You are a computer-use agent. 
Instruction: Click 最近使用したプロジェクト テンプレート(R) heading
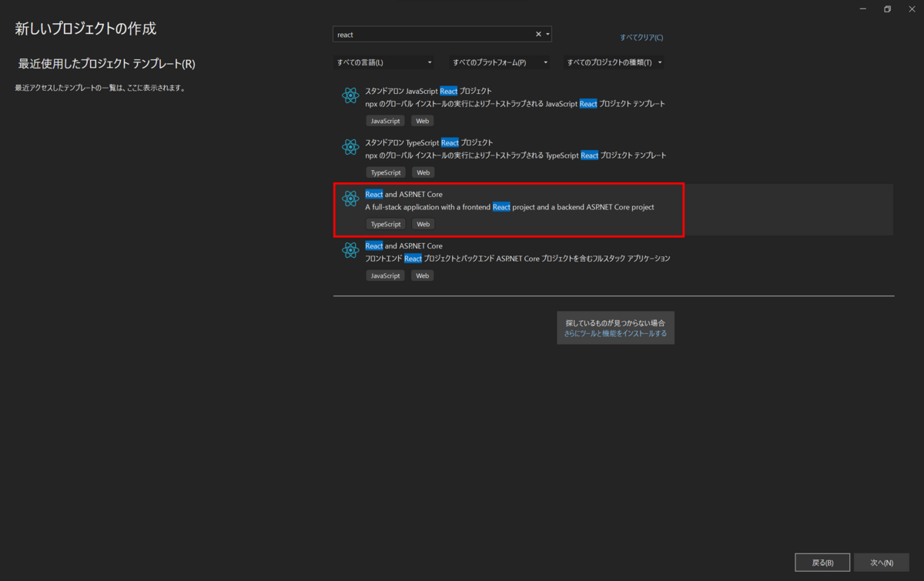[107, 63]
